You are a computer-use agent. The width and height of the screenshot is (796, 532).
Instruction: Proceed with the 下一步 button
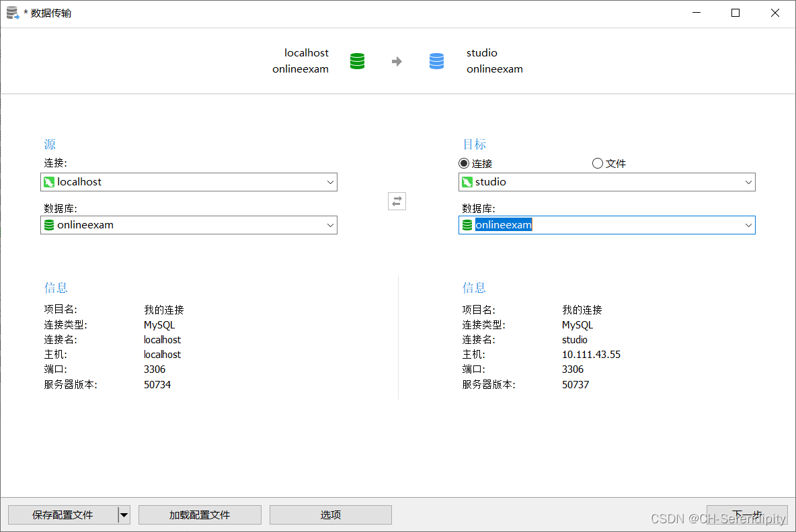click(x=747, y=515)
